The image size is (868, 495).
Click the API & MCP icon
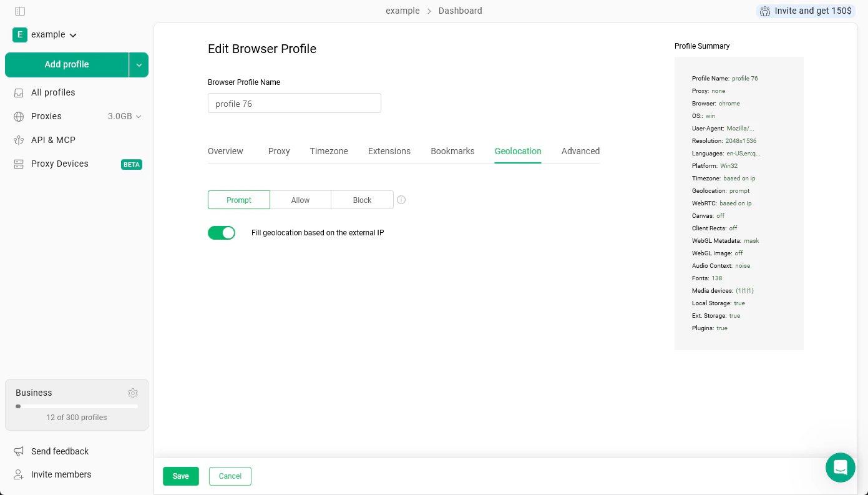pos(19,140)
